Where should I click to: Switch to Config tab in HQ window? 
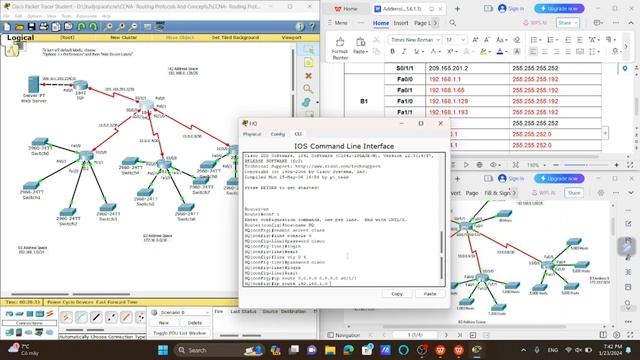pos(278,134)
